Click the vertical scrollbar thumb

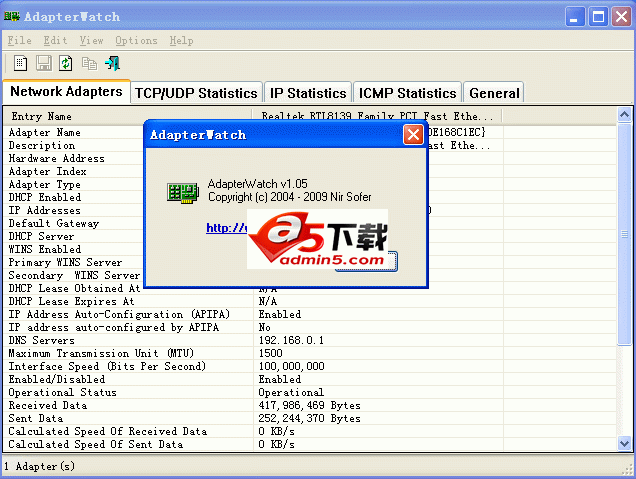[624, 234]
